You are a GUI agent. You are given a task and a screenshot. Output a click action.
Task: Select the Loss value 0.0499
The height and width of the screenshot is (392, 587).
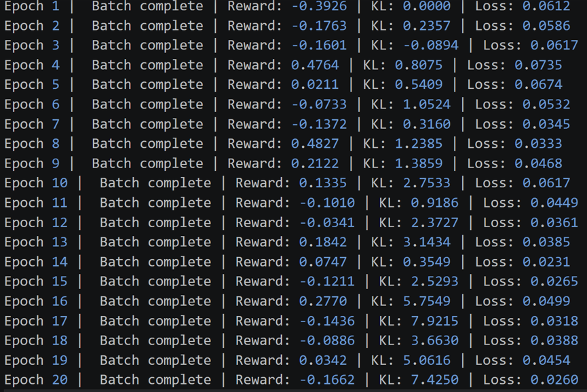click(546, 301)
